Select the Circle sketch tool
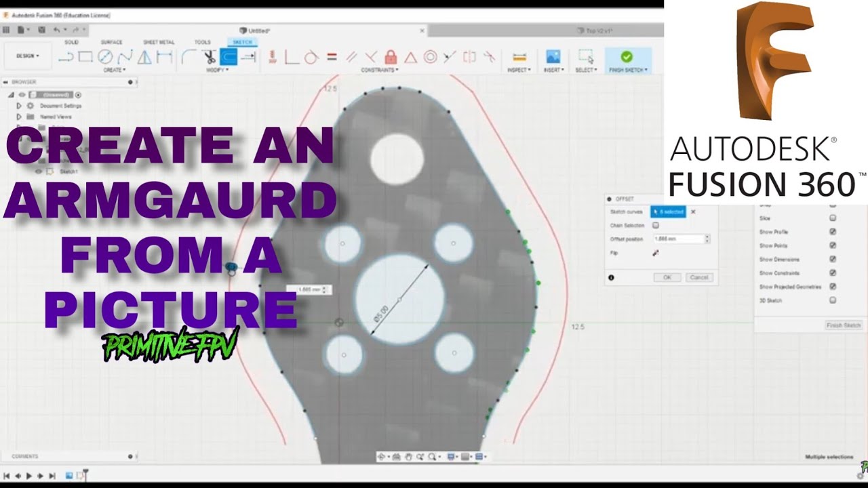Screen dimensions: 868x488 point(105,58)
